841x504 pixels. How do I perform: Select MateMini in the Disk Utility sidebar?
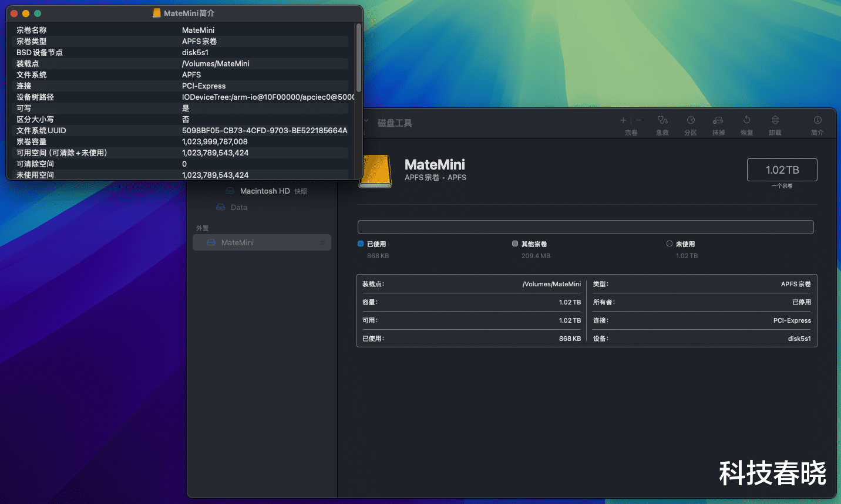(262, 242)
